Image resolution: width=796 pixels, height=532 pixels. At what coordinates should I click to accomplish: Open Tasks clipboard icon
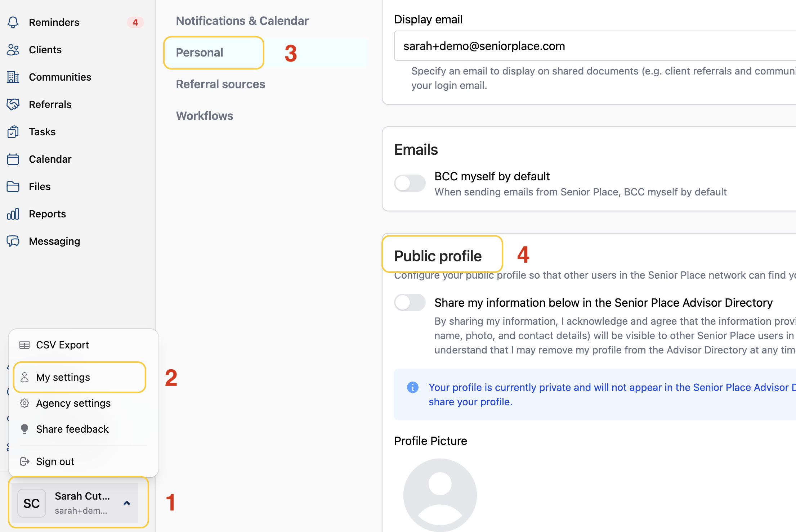13,132
